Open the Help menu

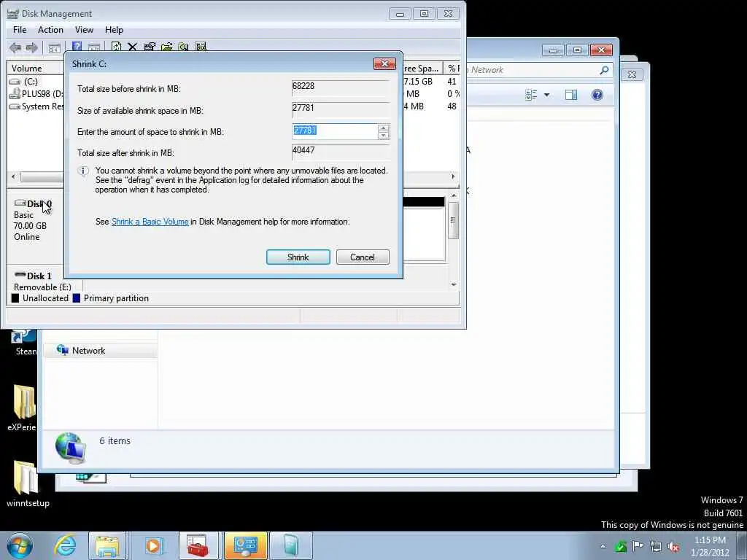point(114,29)
